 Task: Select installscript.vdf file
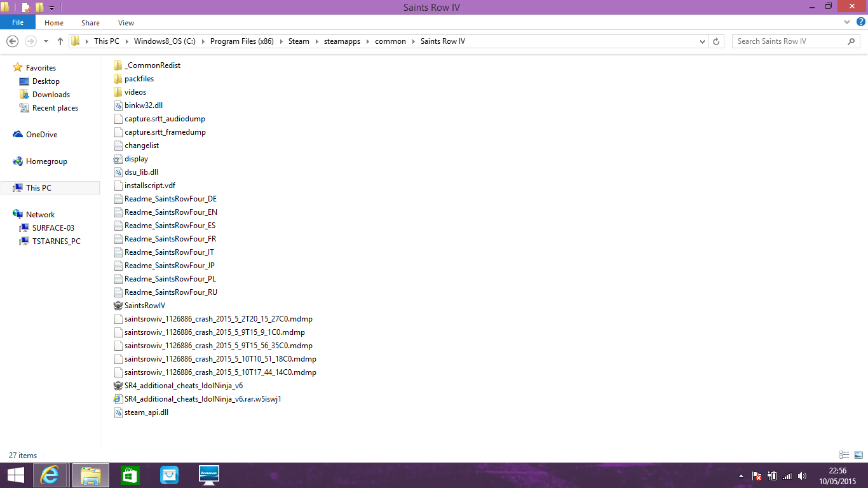point(150,186)
